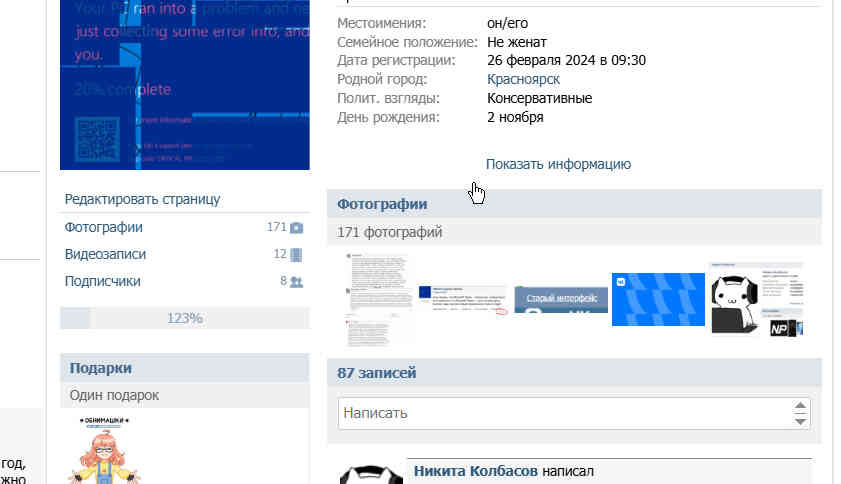Click the down arrow in the Написать box

pos(800,422)
